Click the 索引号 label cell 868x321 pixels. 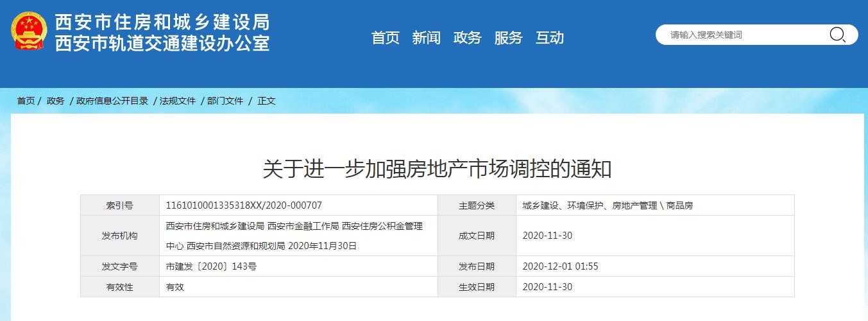119,205
